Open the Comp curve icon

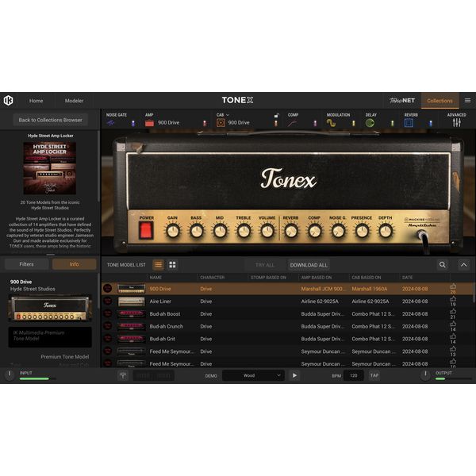coord(292,123)
